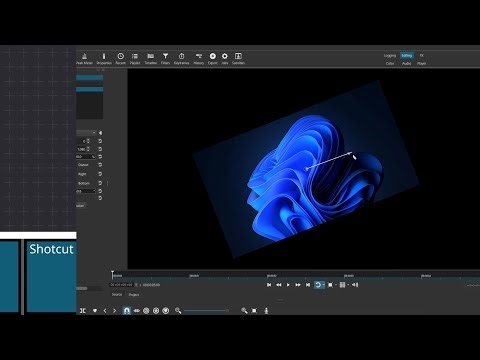Split the clip at the playhead
Image resolution: width=480 pixels, height=360 pixels.
point(83,311)
